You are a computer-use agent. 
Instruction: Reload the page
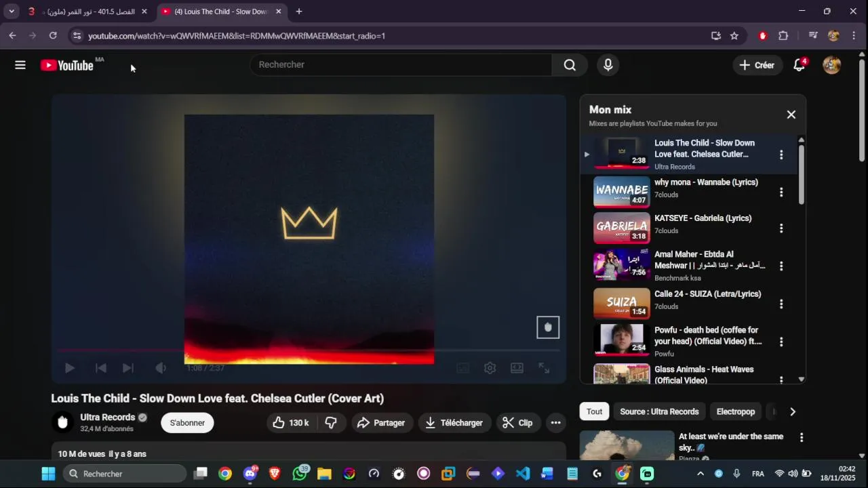[53, 36]
